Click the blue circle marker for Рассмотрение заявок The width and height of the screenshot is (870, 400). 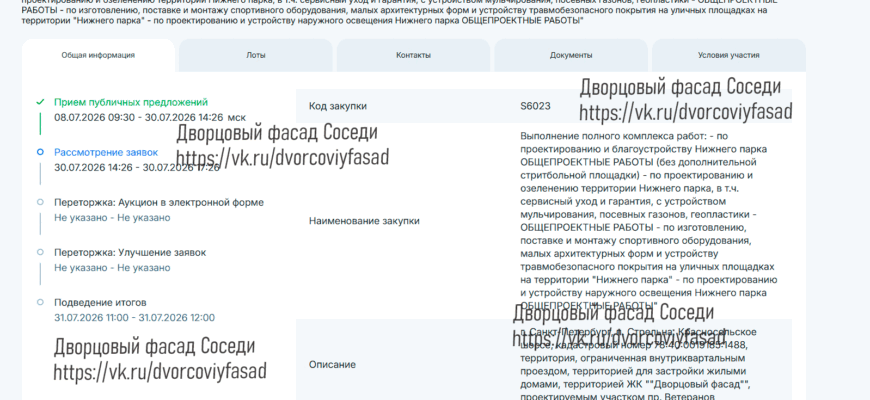coord(40,152)
